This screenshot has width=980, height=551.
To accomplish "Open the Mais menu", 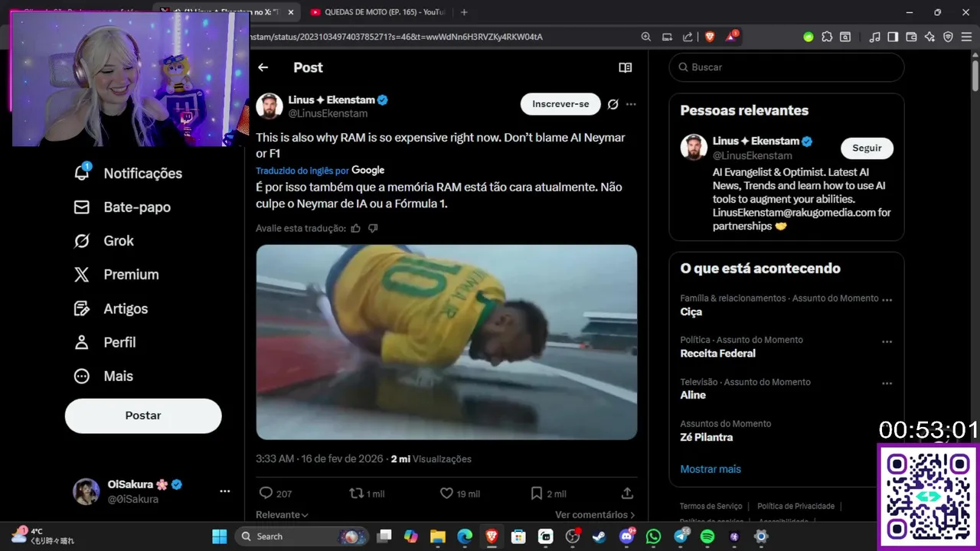I will pyautogui.click(x=103, y=376).
